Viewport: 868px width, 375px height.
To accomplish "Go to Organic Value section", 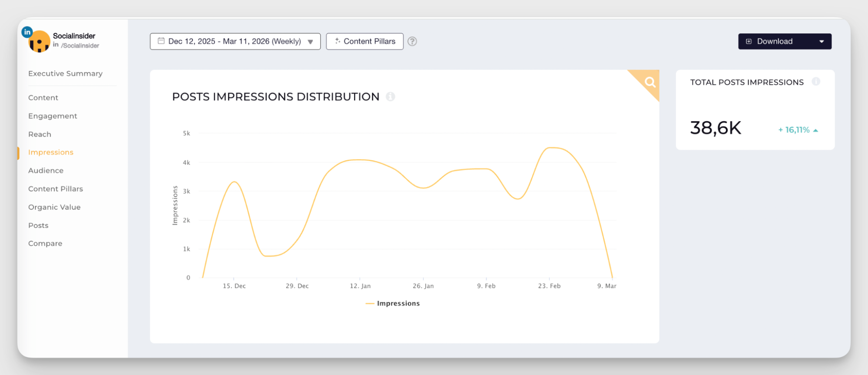I will pos(54,207).
